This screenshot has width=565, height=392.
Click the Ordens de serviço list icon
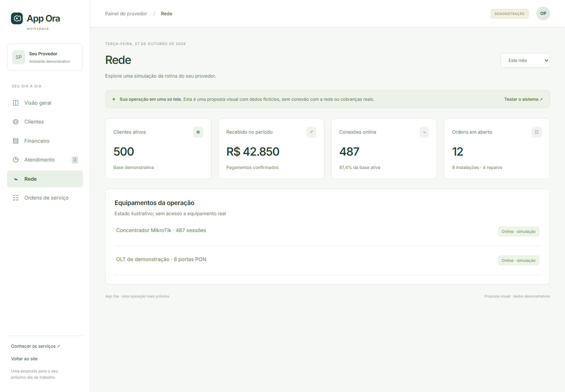point(16,198)
